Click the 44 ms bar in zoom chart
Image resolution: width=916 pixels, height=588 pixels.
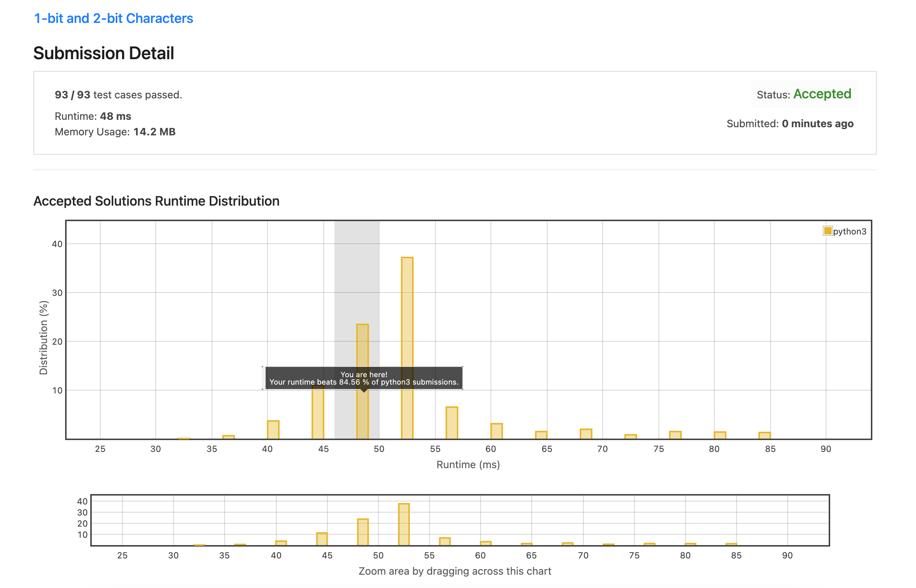pyautogui.click(x=322, y=539)
